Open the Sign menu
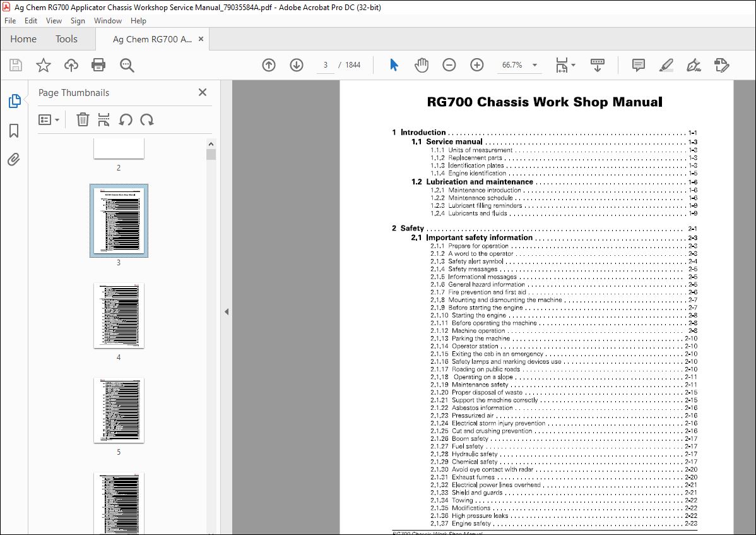The height and width of the screenshot is (535, 756). pos(78,21)
